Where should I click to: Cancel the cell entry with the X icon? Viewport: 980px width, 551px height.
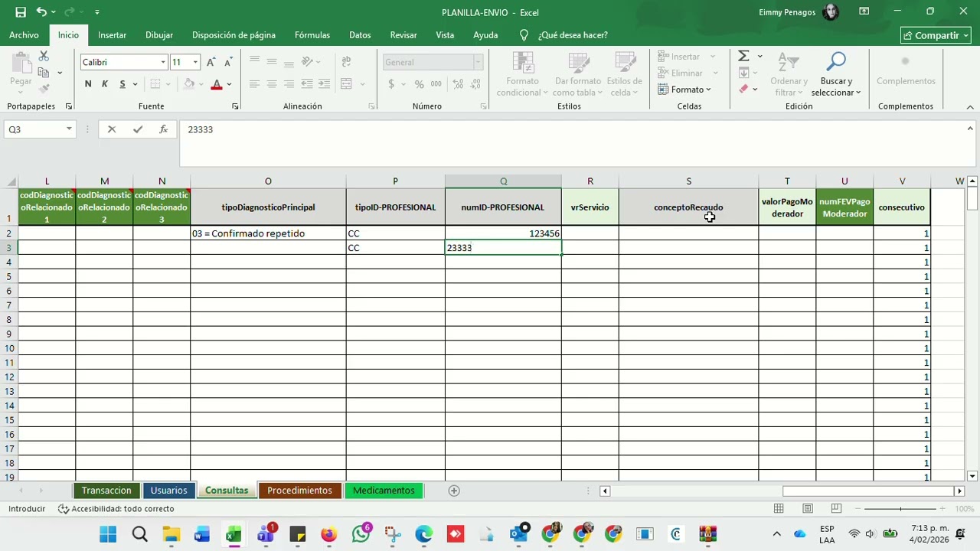click(112, 129)
